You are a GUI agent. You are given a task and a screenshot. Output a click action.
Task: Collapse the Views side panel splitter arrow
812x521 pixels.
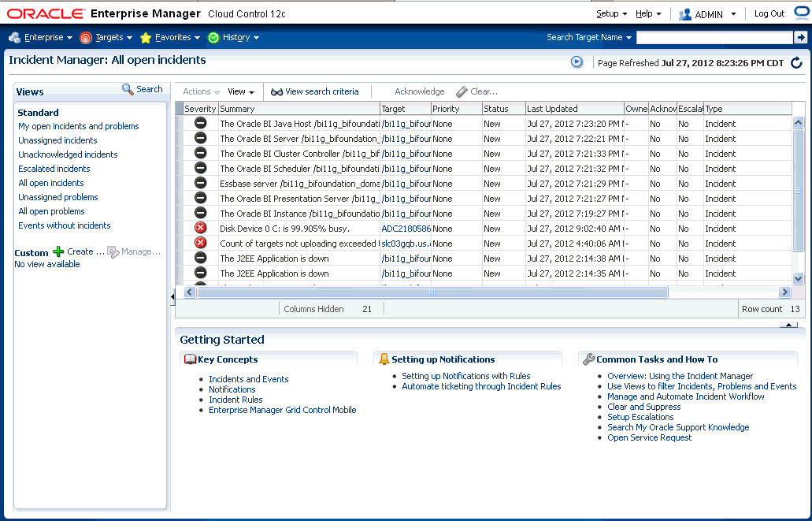click(x=172, y=296)
